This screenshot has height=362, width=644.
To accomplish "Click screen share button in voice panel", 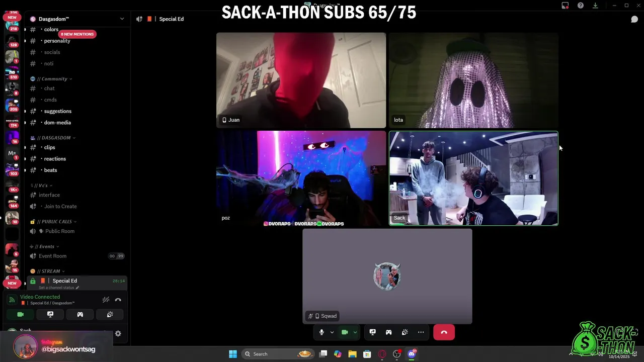I will (x=50, y=315).
